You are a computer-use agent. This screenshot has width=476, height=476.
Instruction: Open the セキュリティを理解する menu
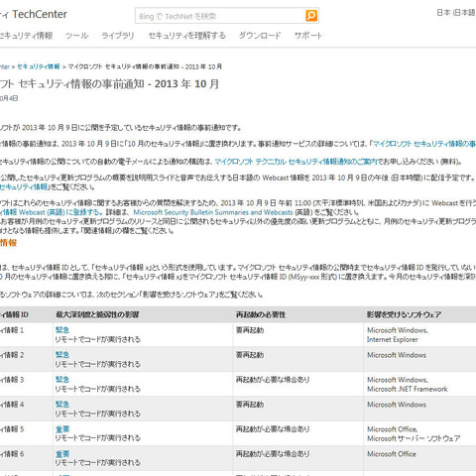[187, 36]
